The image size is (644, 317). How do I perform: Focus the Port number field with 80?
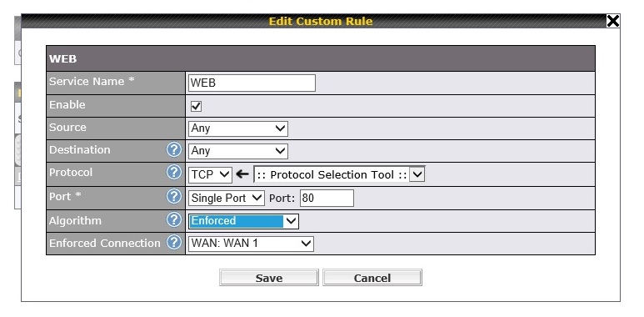click(x=327, y=199)
